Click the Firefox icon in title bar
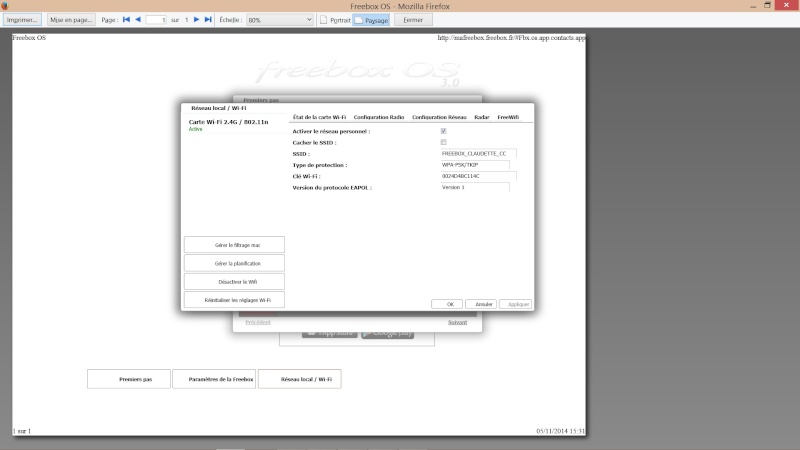Image resolution: width=800 pixels, height=450 pixels. pos(5,6)
